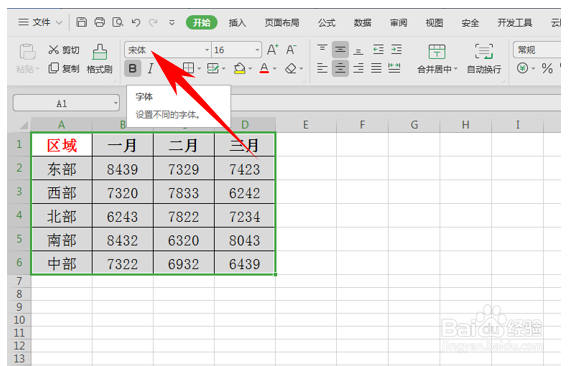Align text left
575x366 pixels.
pyautogui.click(x=322, y=68)
